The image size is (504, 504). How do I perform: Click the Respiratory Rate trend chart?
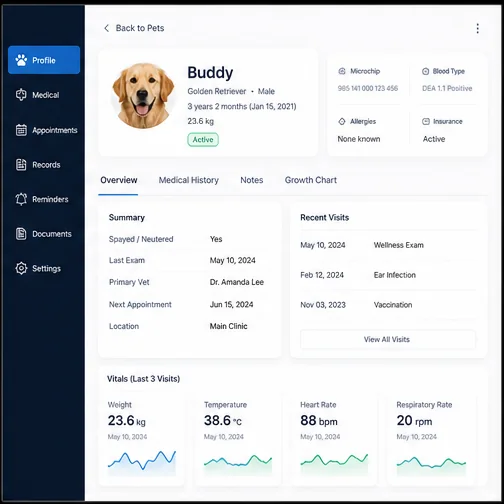431,465
